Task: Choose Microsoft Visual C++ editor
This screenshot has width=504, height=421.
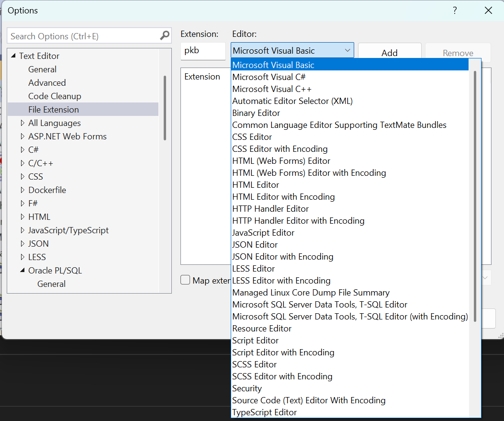Action: [350, 89]
